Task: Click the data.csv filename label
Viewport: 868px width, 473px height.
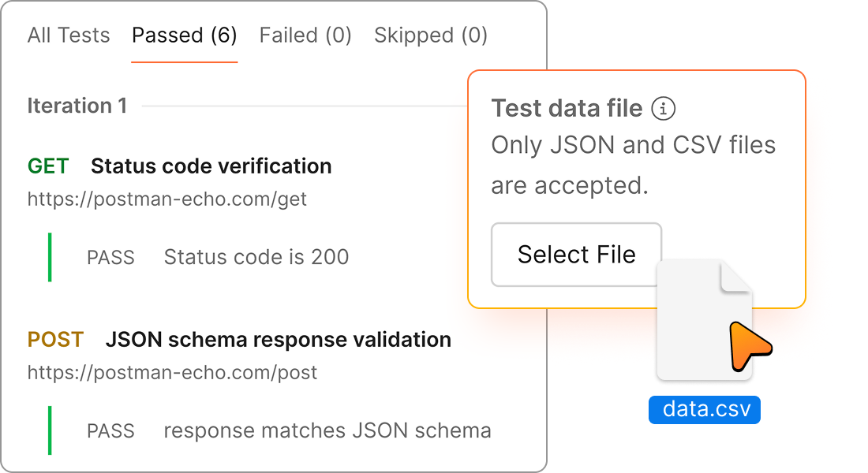Action: [706, 409]
